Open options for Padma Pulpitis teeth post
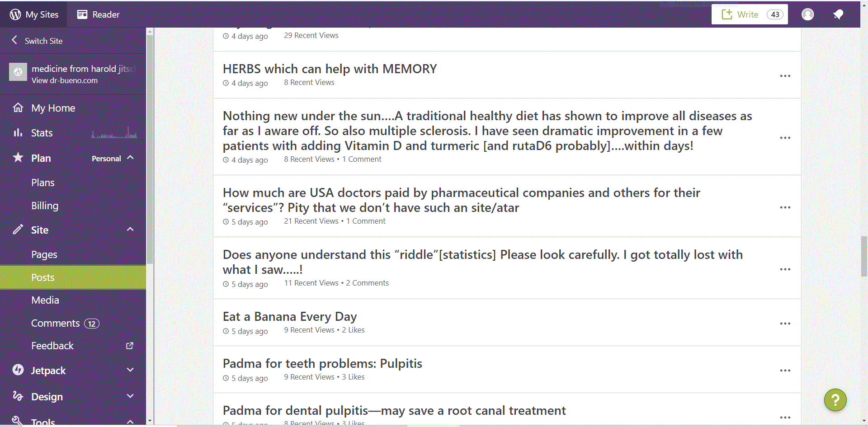 (x=785, y=371)
